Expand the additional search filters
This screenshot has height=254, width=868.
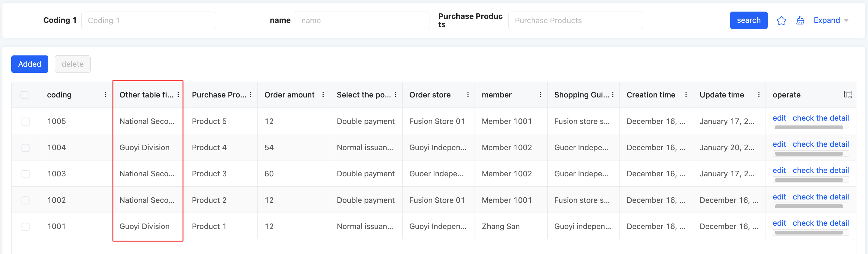(830, 20)
